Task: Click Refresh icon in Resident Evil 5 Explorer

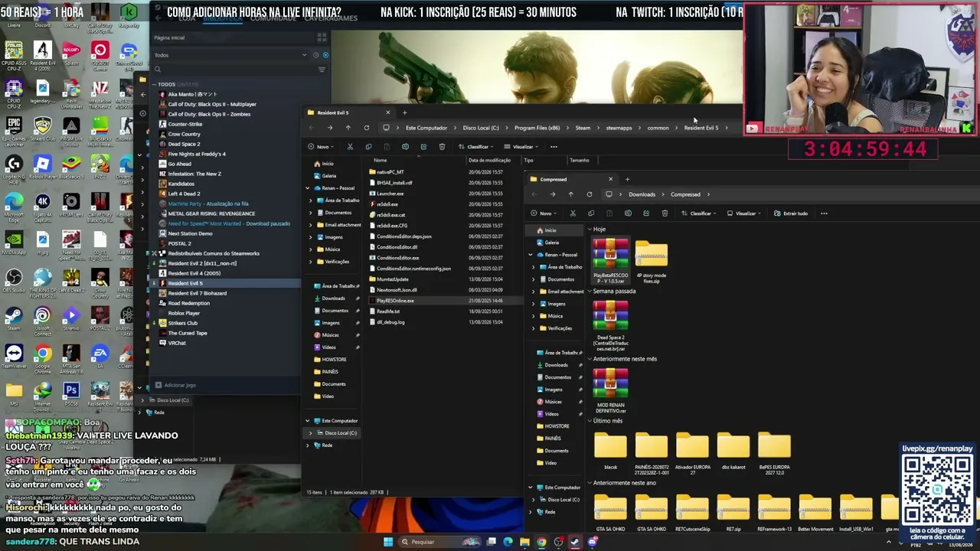Action: click(x=366, y=128)
